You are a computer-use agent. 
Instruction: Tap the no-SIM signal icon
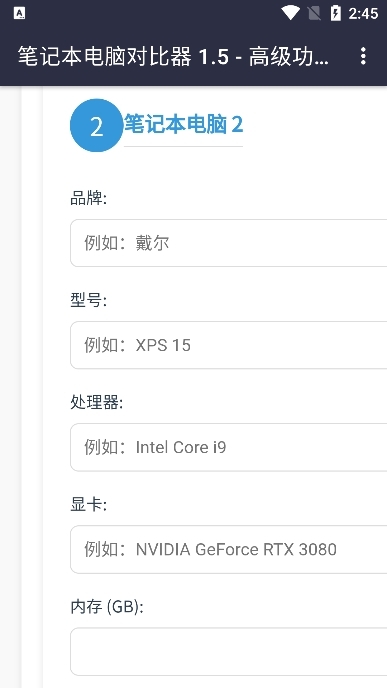tap(314, 13)
